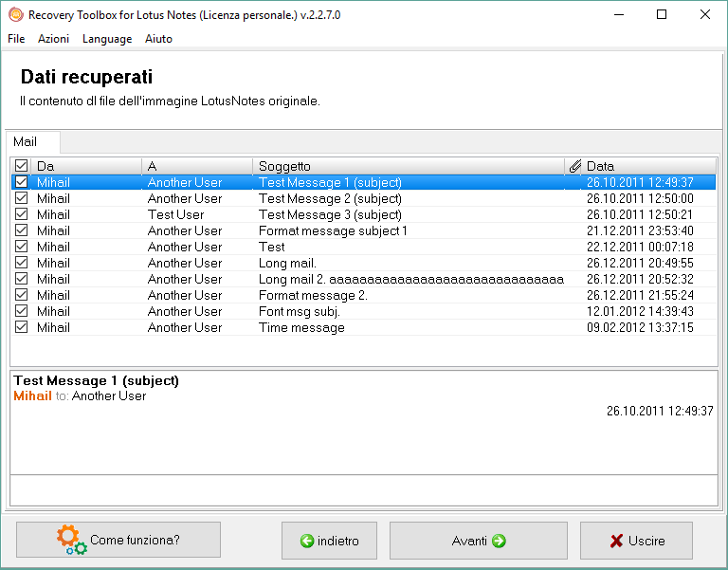
Task: Open the File menu
Action: pos(16,39)
